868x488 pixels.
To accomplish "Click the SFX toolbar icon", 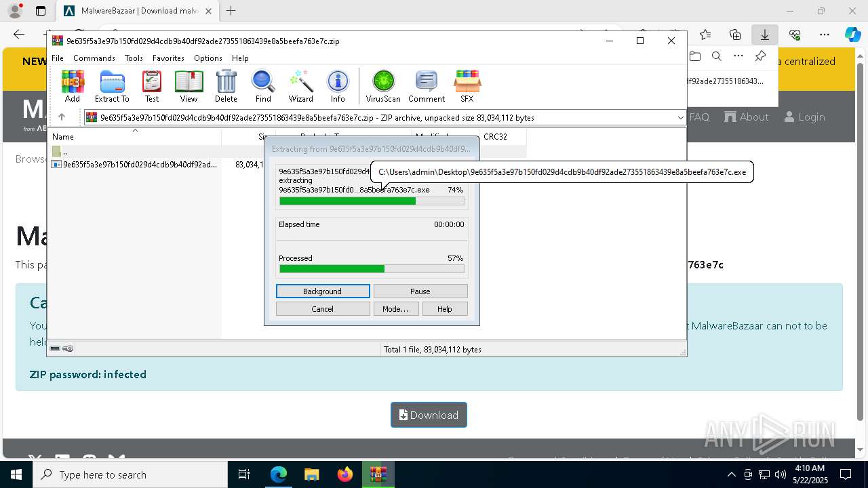I will 467,86.
